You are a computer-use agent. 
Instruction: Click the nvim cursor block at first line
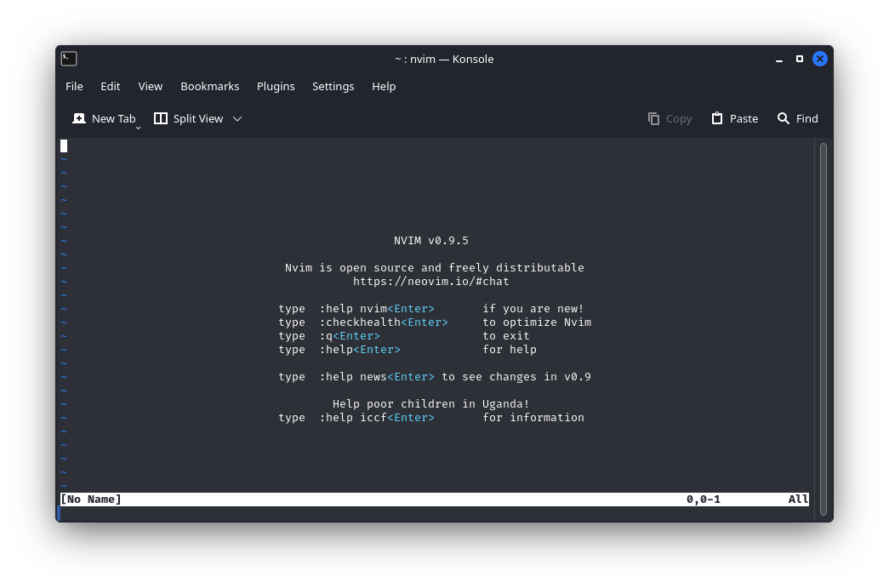[x=64, y=146]
